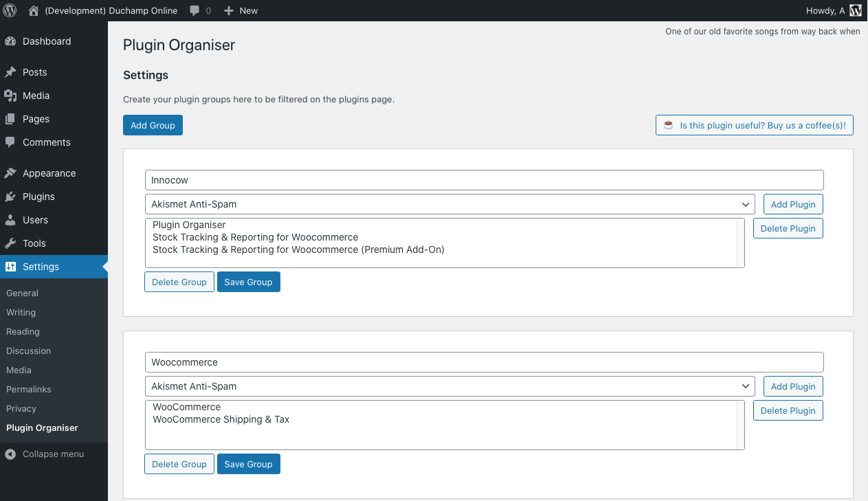Click the WordPress logo in admin bar
The image size is (868, 501).
pos(10,10)
